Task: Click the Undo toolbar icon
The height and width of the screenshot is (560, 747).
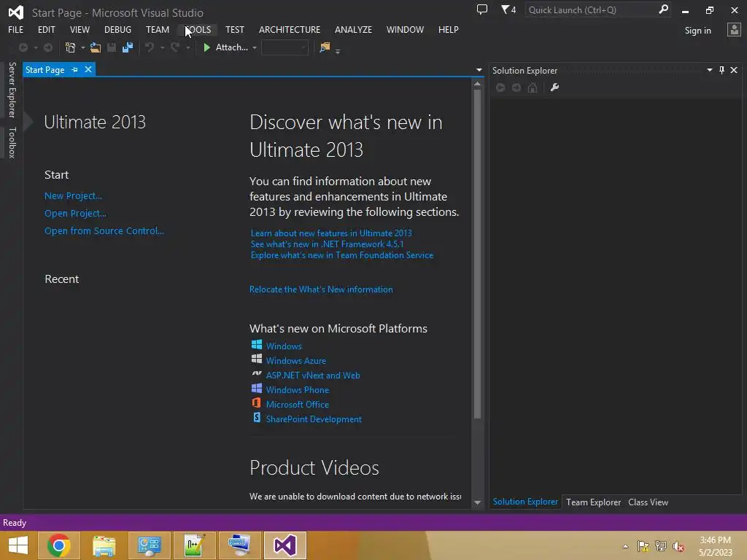Action: point(150,47)
